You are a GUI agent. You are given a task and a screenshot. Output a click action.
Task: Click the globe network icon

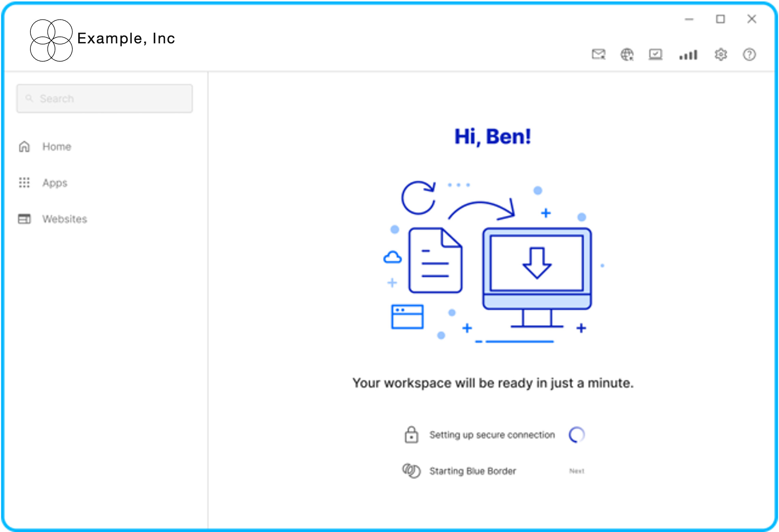coord(627,54)
